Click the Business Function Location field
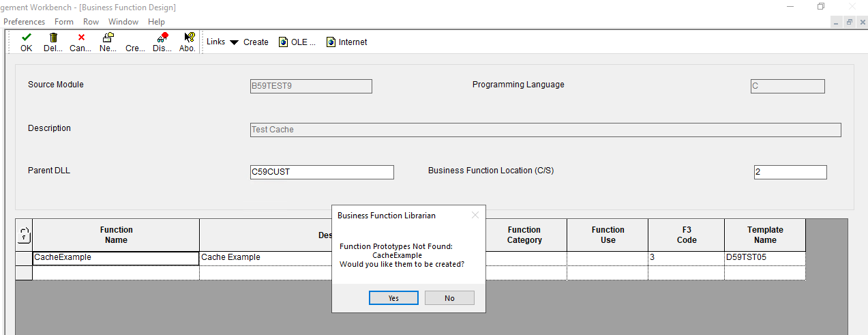Screen dimensions: 868x335 pyautogui.click(x=790, y=172)
